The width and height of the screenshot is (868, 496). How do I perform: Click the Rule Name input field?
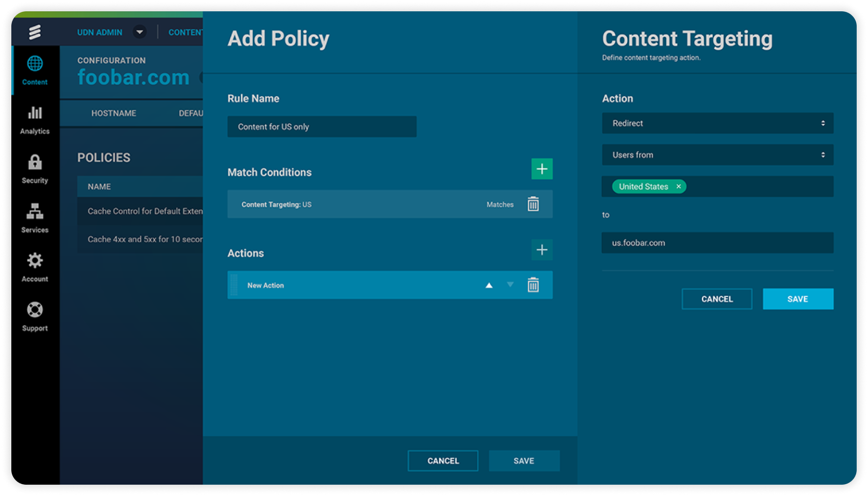click(x=322, y=127)
